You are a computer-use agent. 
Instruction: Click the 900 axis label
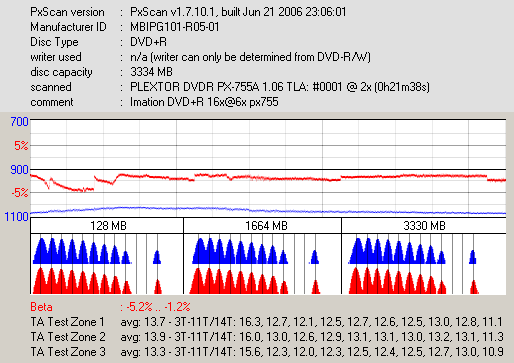(x=19, y=170)
